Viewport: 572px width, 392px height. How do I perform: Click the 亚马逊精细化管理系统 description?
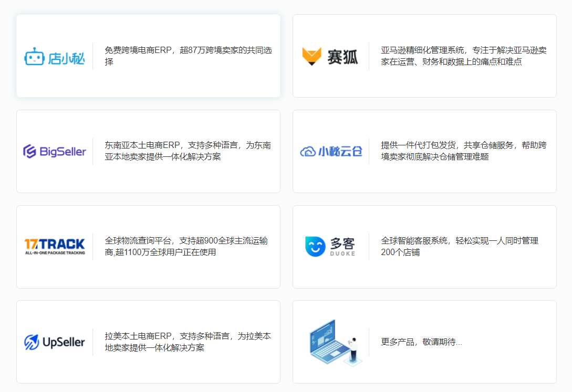[x=464, y=56]
